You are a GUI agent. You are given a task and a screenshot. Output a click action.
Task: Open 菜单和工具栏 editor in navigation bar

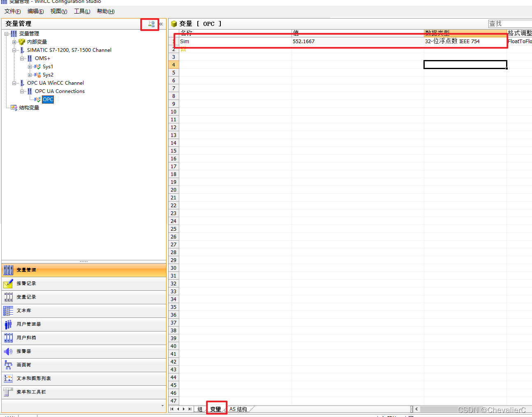pyautogui.click(x=84, y=392)
